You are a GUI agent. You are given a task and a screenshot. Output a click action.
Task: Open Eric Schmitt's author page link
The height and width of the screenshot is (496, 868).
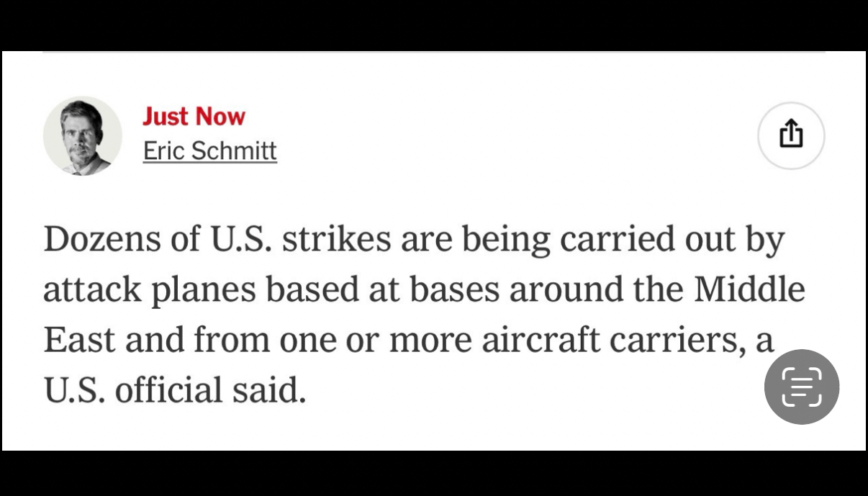(x=209, y=151)
